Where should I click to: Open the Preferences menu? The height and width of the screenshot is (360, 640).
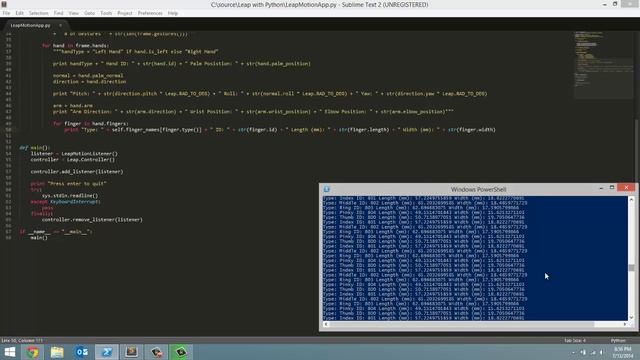coord(150,13)
